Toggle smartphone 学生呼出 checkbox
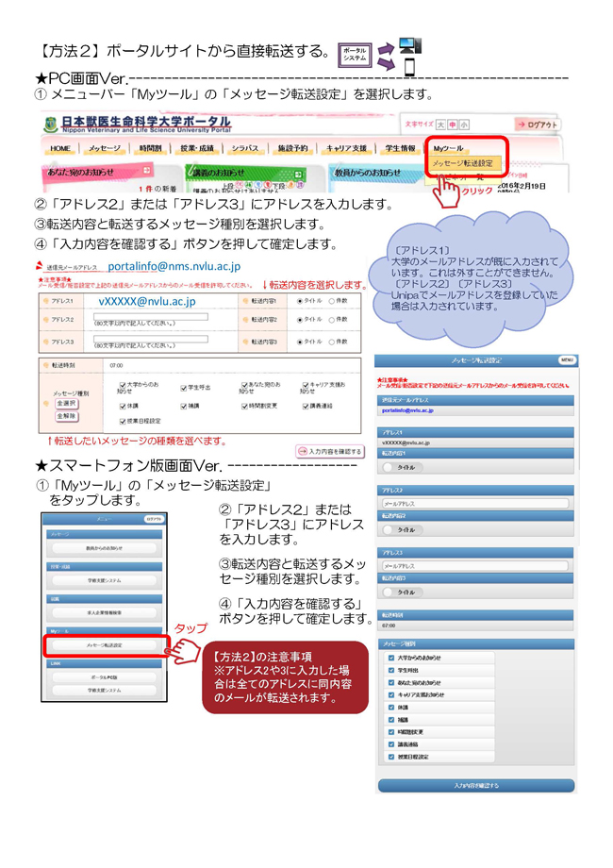 [391, 671]
